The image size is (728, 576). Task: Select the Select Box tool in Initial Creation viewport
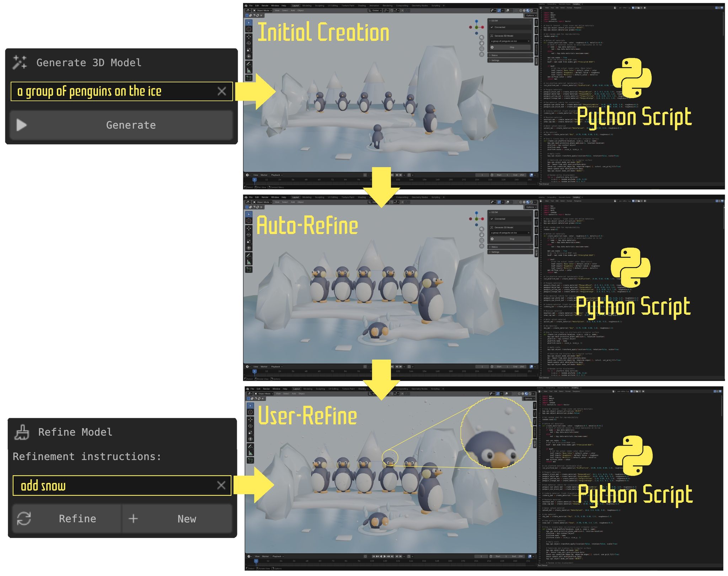tap(249, 23)
